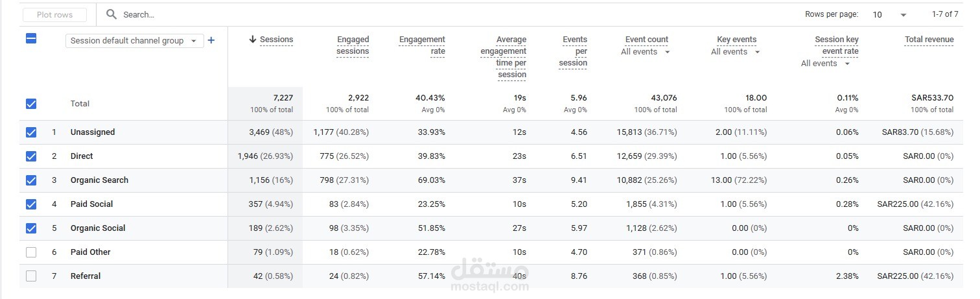Add a dimension with the plus icon

pyautogui.click(x=211, y=40)
